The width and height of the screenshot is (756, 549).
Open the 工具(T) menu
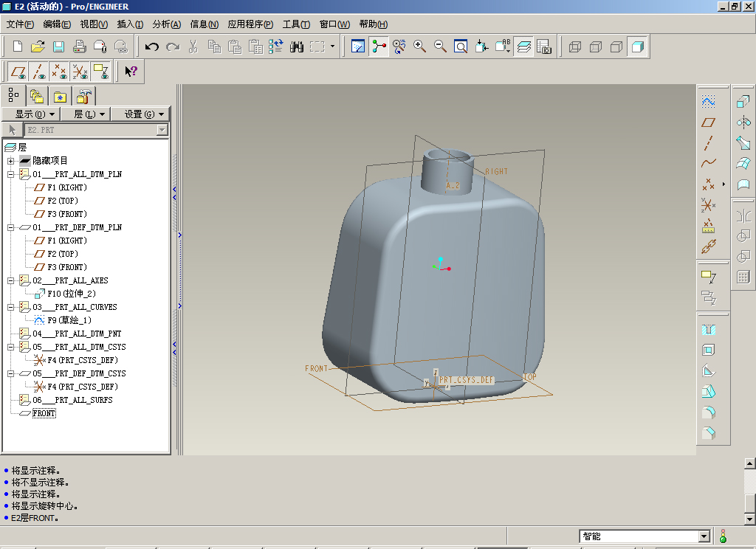point(296,24)
